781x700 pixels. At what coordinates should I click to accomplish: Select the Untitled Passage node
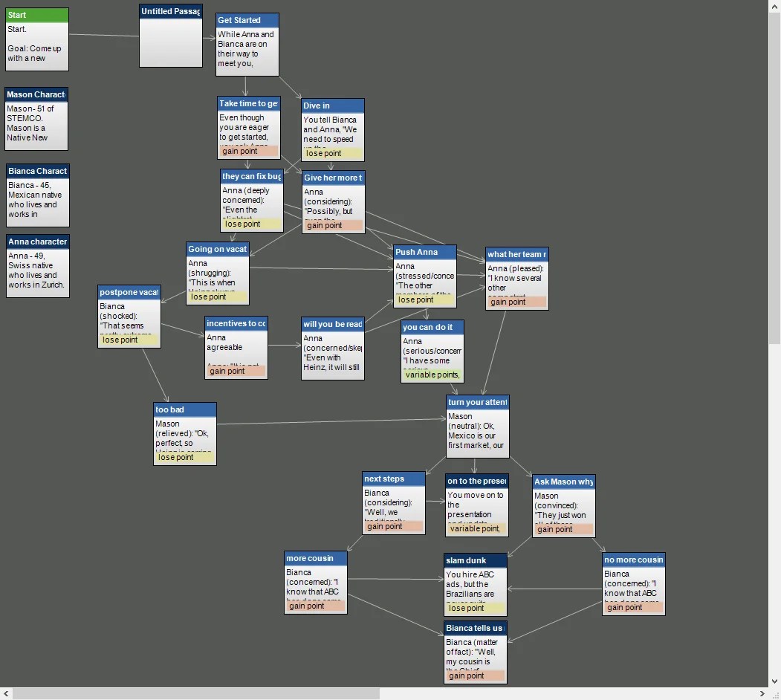[x=171, y=36]
